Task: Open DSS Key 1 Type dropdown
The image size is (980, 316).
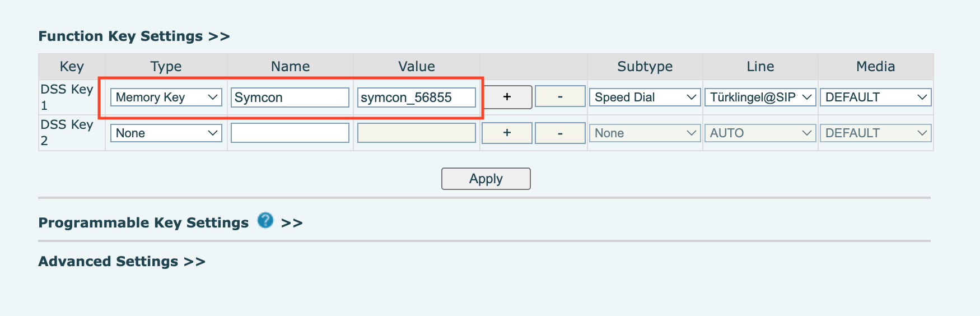Action: 166,97
